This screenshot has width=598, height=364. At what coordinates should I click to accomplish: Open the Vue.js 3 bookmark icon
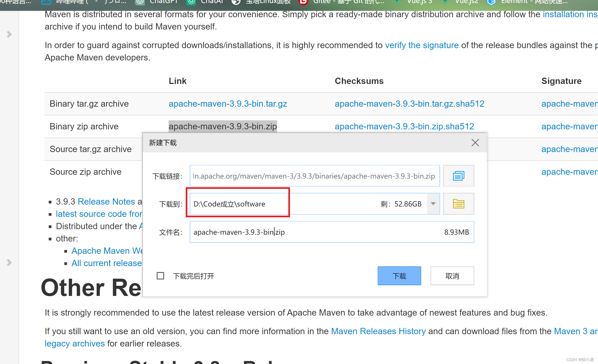(397, 2)
